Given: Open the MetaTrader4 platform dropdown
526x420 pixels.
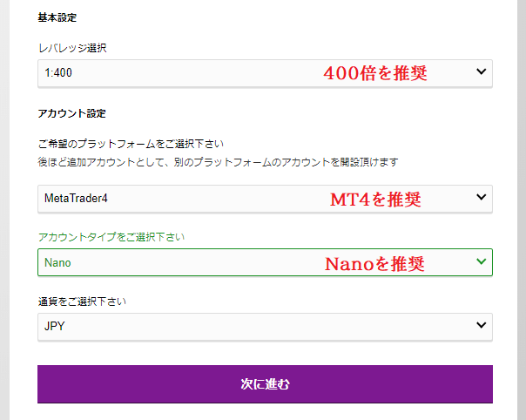Looking at the screenshot, I should point(174,198).
